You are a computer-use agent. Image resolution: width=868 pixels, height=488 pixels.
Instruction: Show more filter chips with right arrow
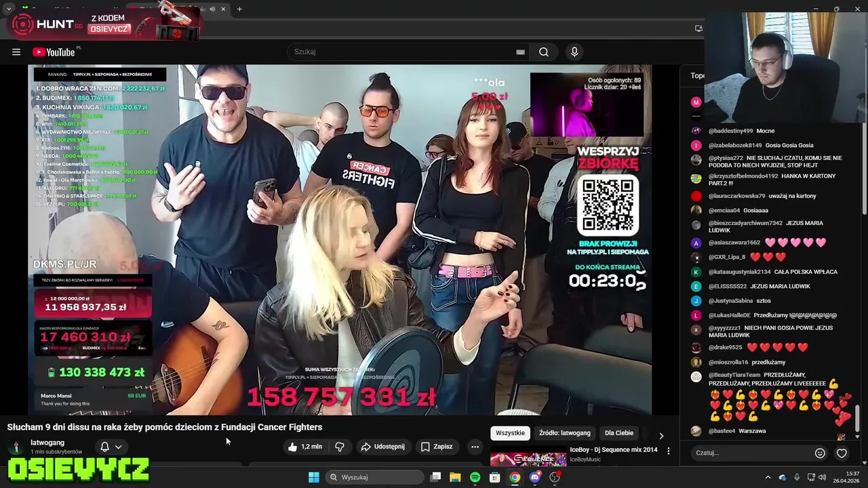tap(661, 435)
